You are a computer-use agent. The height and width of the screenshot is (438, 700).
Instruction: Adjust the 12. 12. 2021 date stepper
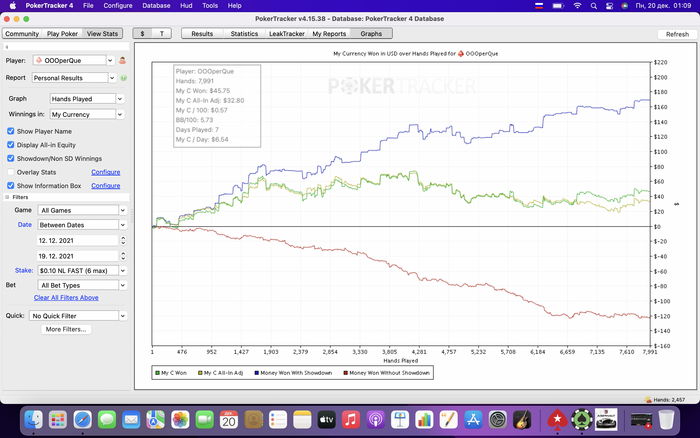[123, 241]
